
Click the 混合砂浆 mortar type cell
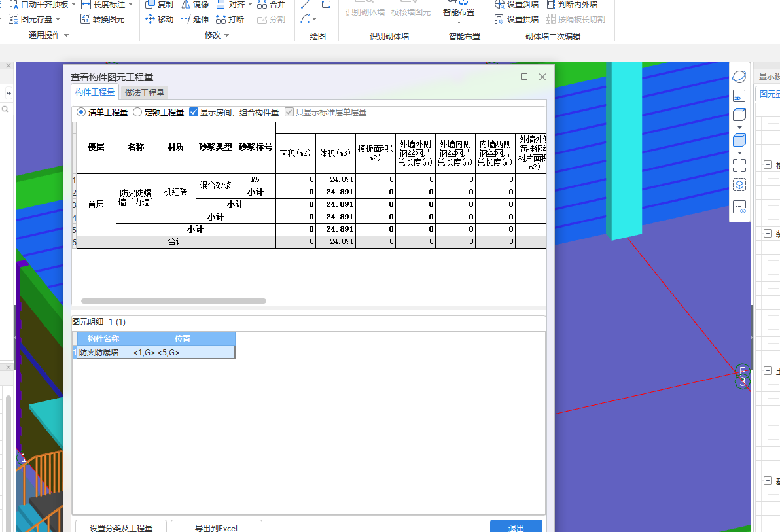(215, 186)
